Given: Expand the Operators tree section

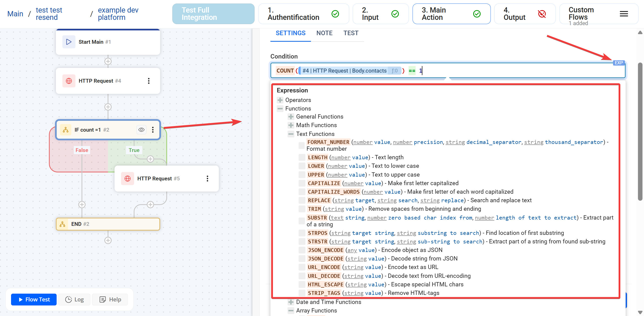Looking at the screenshot, I should 280,100.
